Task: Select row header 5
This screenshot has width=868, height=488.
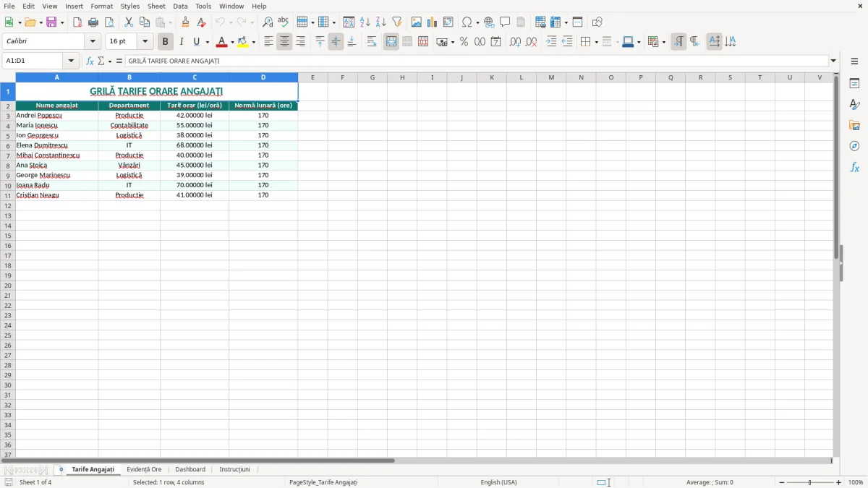Action: point(8,136)
